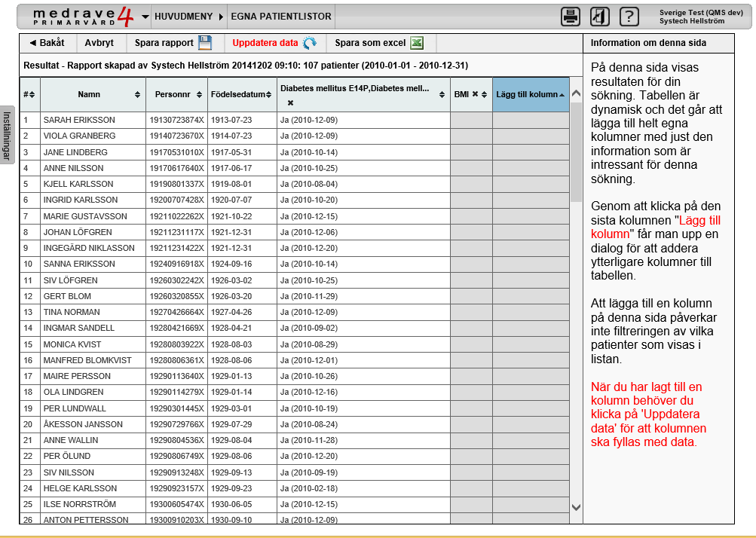756x538 pixels.
Task: Click the green Excel icon
Action: click(x=417, y=43)
